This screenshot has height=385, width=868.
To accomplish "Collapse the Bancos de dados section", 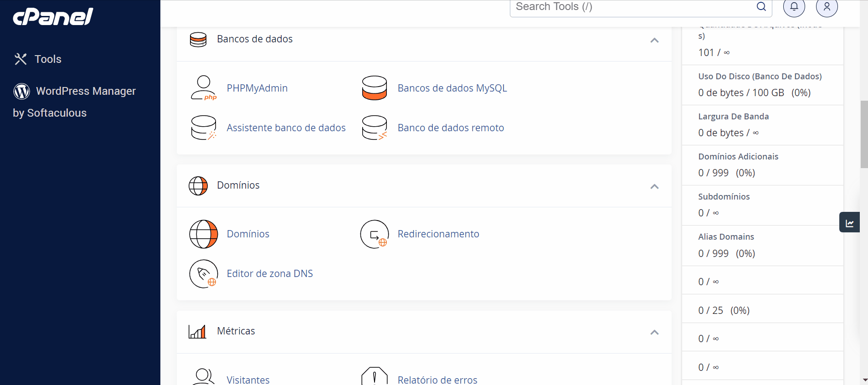I will click(654, 40).
